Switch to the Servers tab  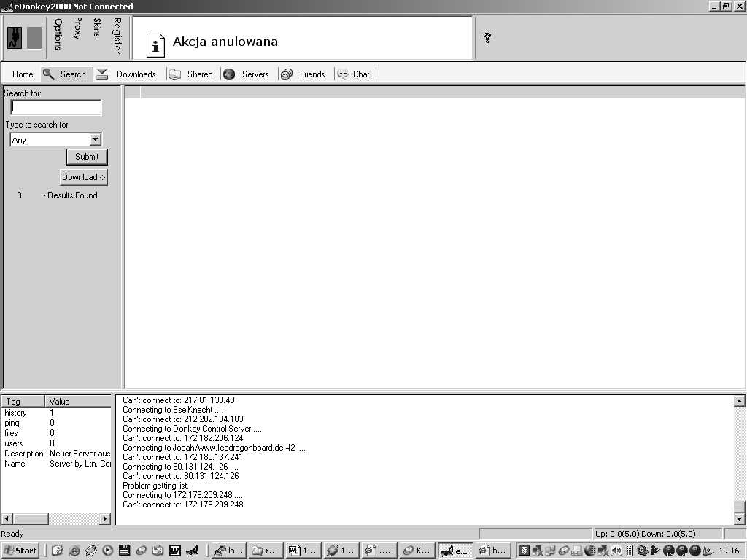pos(247,74)
